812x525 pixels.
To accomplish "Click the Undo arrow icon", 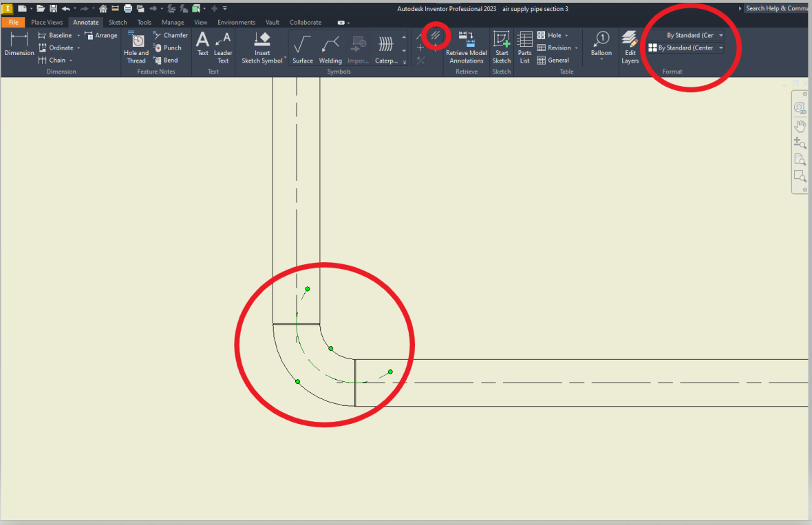I will click(x=66, y=8).
